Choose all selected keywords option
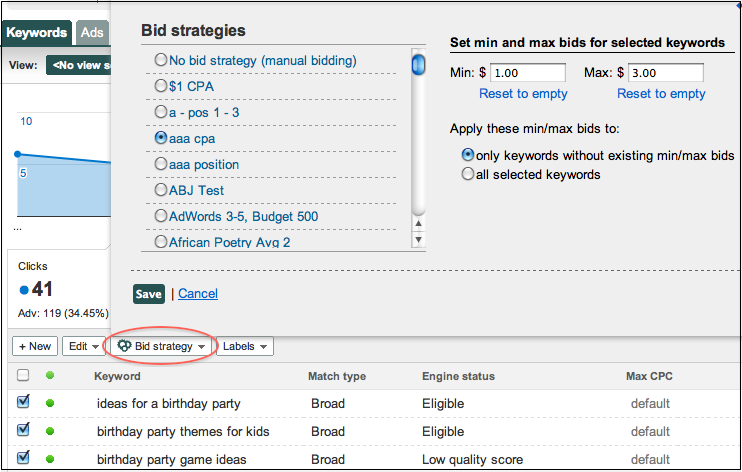This screenshot has width=742, height=472. pyautogui.click(x=468, y=174)
